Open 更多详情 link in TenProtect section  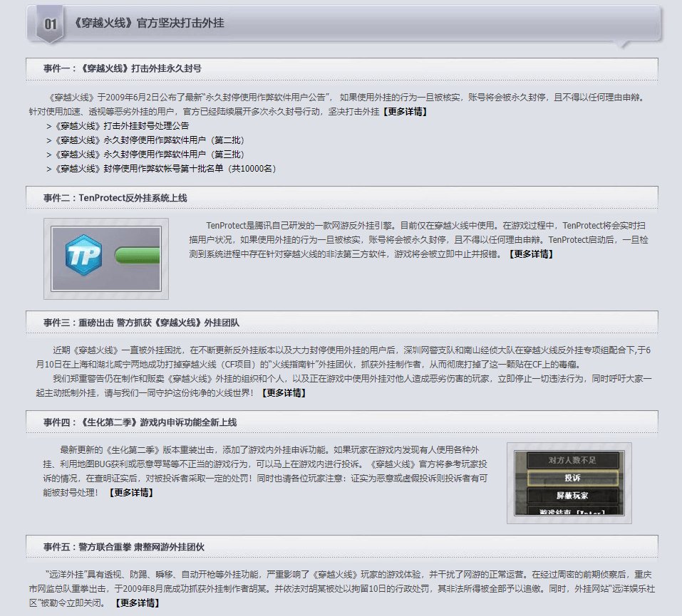[531, 254]
